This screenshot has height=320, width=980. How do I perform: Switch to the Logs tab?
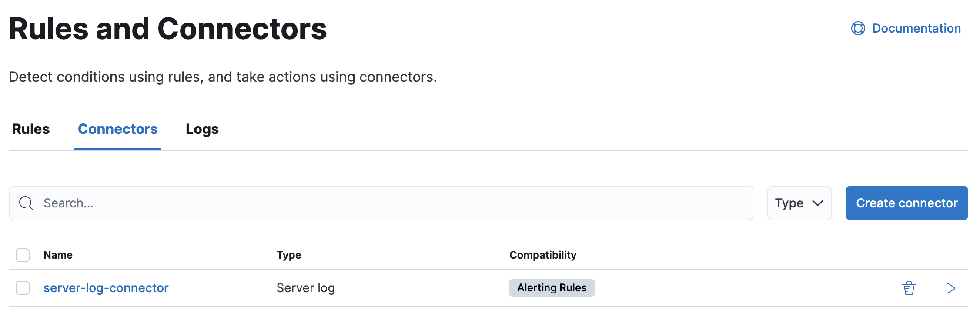(x=201, y=129)
